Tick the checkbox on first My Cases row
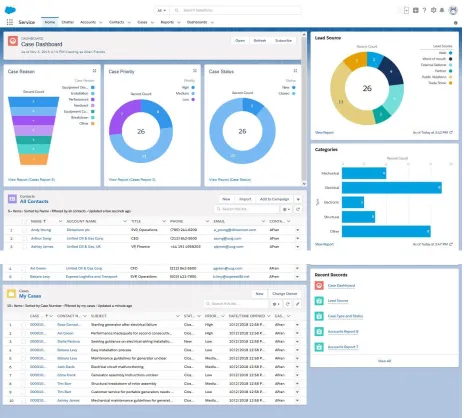This screenshot has height=418, width=464. click(x=23, y=325)
